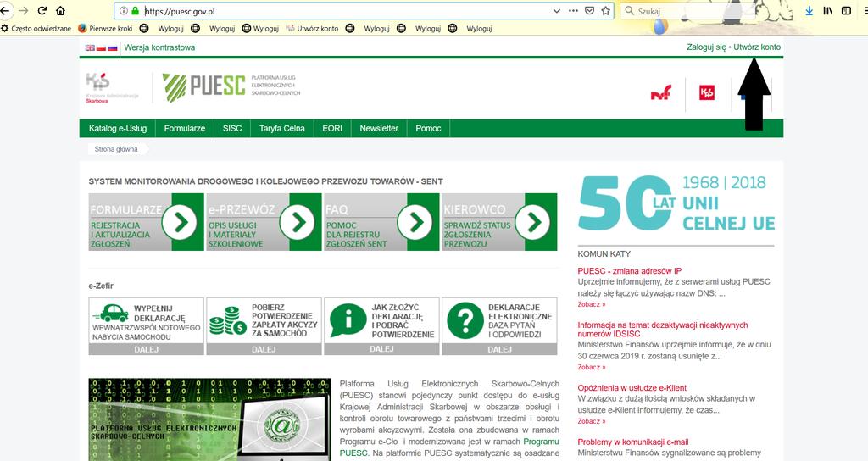
Task: Switch language with the Polish flag
Action: (x=102, y=47)
